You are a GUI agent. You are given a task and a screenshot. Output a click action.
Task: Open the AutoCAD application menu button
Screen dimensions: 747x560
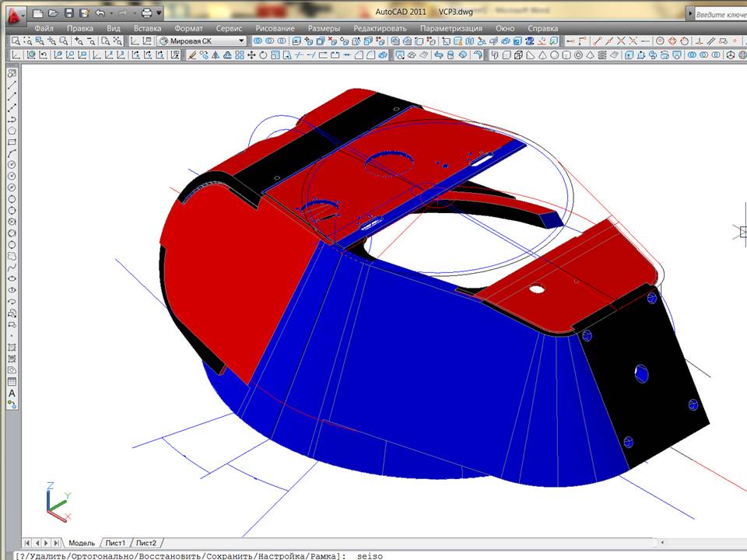tap(16, 16)
